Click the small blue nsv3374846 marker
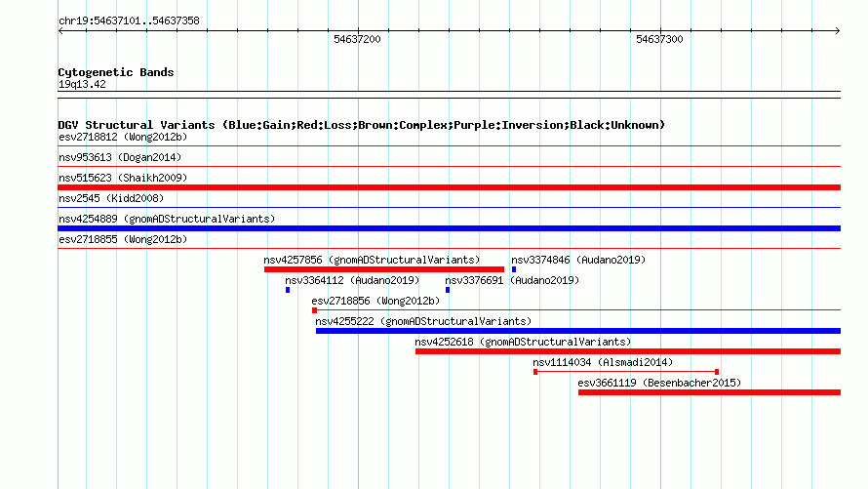The width and height of the screenshot is (868, 489). (514, 269)
